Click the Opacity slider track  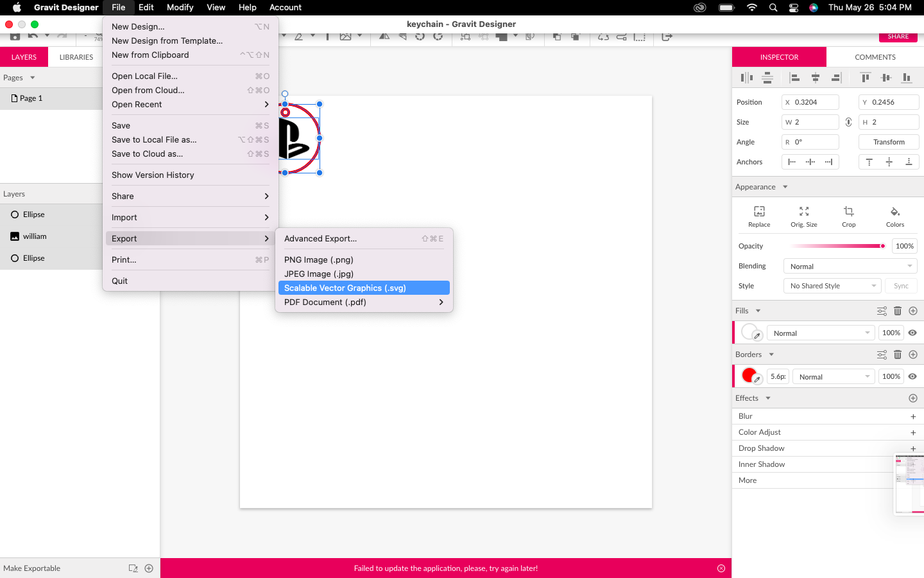coord(837,246)
